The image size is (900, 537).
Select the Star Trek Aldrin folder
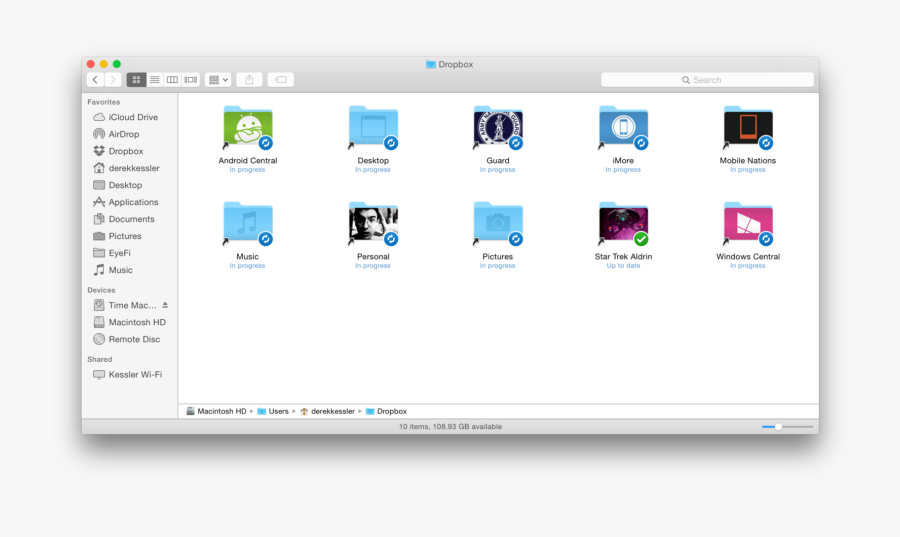(x=623, y=223)
